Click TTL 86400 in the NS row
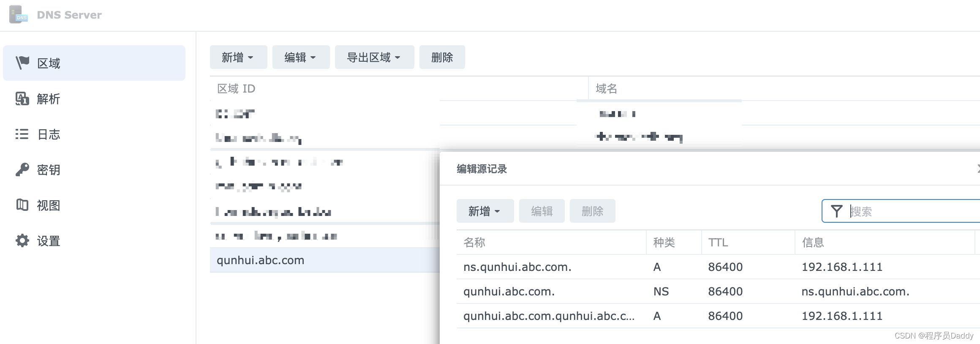Screen dimensions: 980x344 point(725,291)
